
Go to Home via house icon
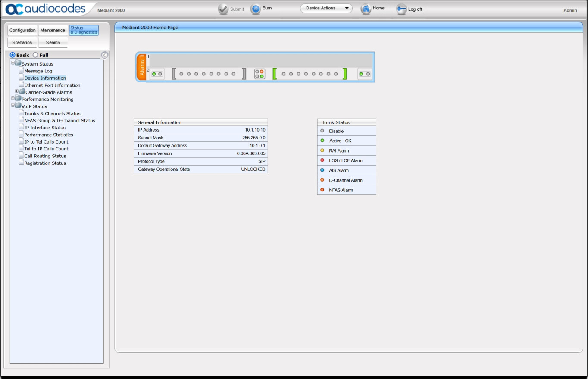click(x=366, y=9)
